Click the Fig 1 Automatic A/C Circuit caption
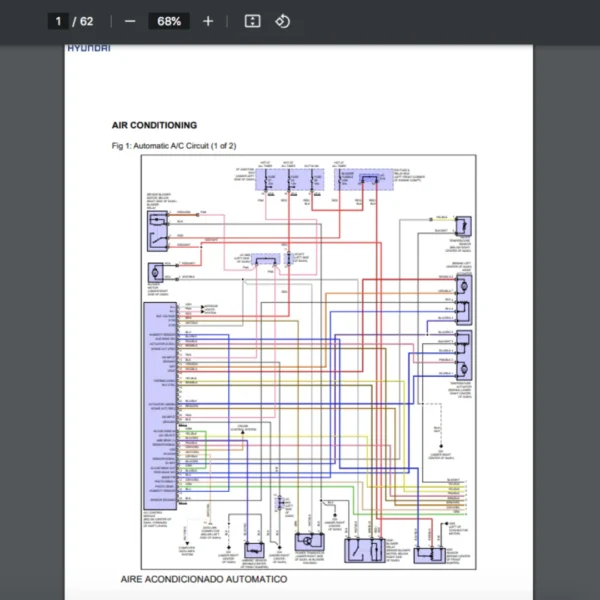This screenshot has height=600, width=600. pyautogui.click(x=174, y=146)
